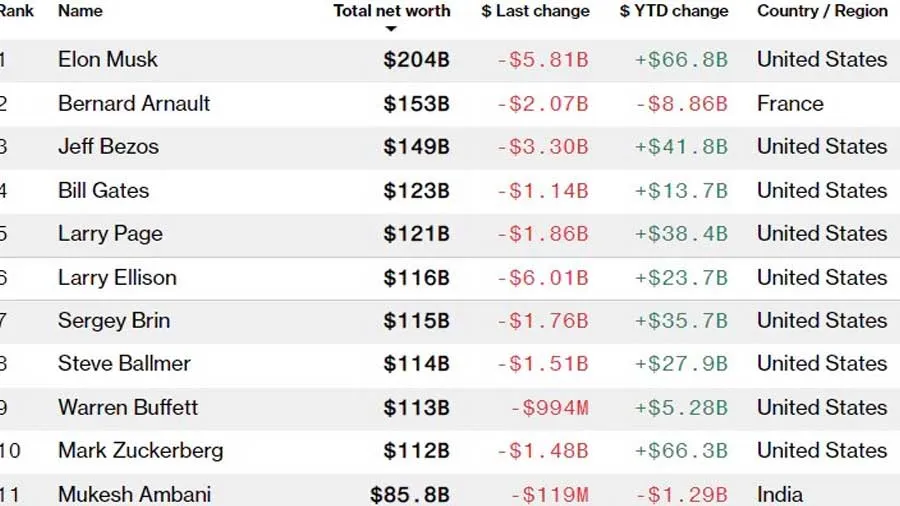The height and width of the screenshot is (506, 900).
Task: Click the Name column header
Action: pyautogui.click(x=80, y=11)
